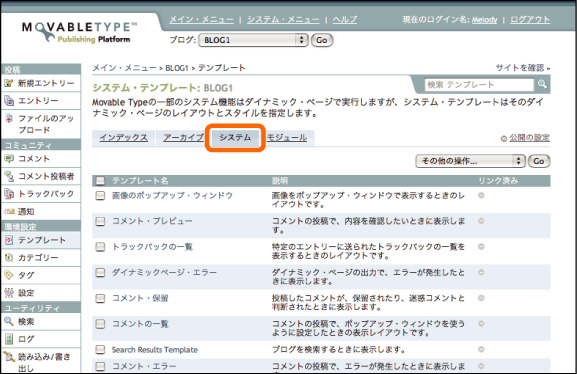Open the その他の操作 actions dropdown
This screenshot has height=374, width=577.
470,161
